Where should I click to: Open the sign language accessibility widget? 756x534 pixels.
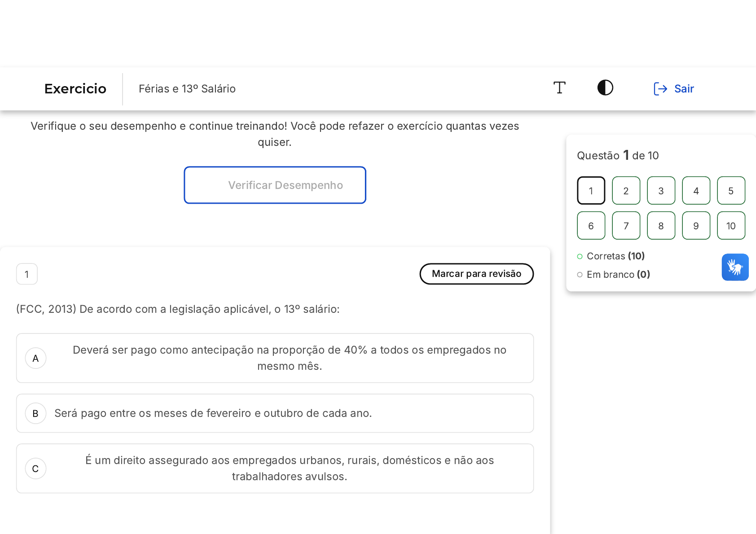point(735,267)
